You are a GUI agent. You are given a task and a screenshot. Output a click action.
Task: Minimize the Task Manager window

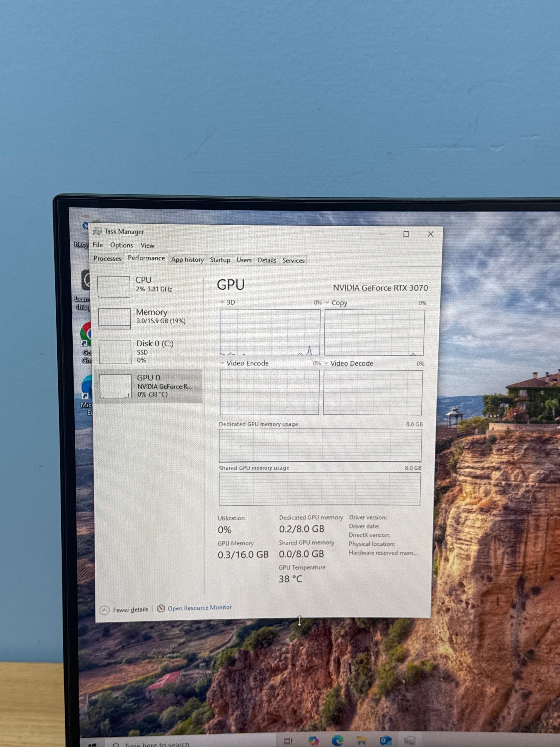point(382,234)
